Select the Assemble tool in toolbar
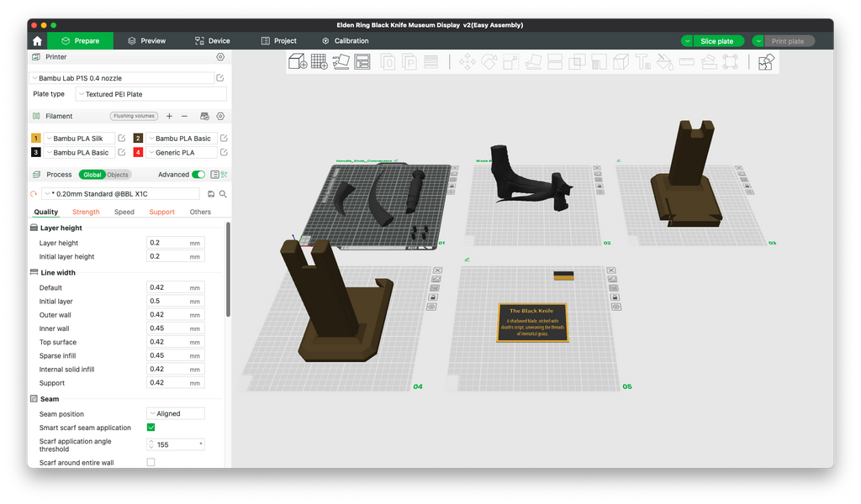Image resolution: width=861 pixels, height=504 pixels. click(709, 61)
